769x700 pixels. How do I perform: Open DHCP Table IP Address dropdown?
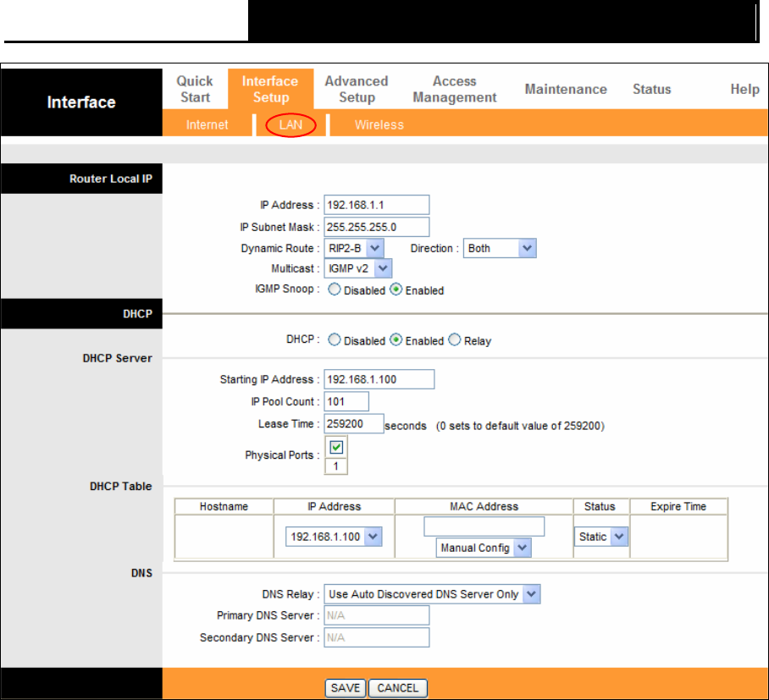pyautogui.click(x=334, y=537)
